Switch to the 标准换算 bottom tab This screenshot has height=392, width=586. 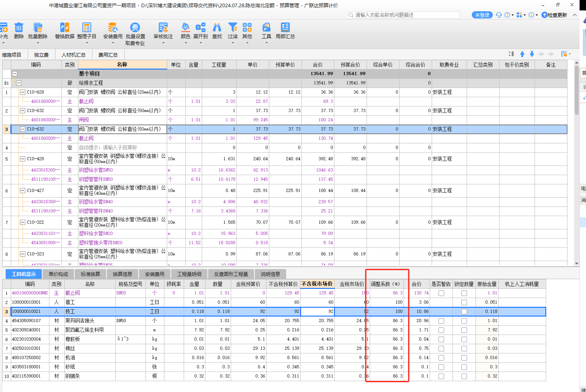(x=90, y=274)
